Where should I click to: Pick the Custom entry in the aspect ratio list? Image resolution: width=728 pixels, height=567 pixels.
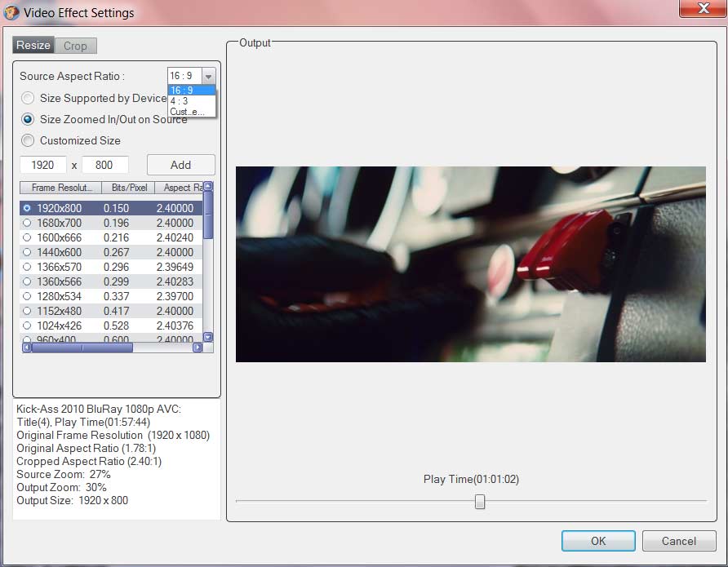(191, 111)
